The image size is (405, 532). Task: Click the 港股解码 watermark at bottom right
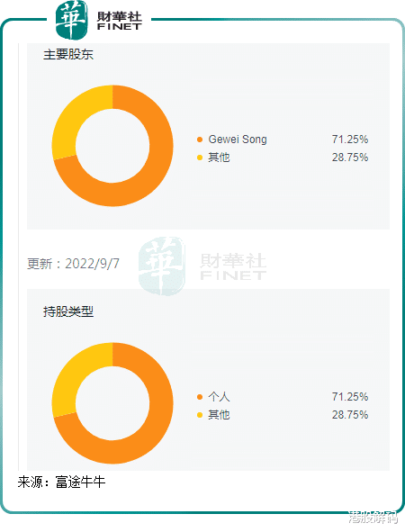373,518
